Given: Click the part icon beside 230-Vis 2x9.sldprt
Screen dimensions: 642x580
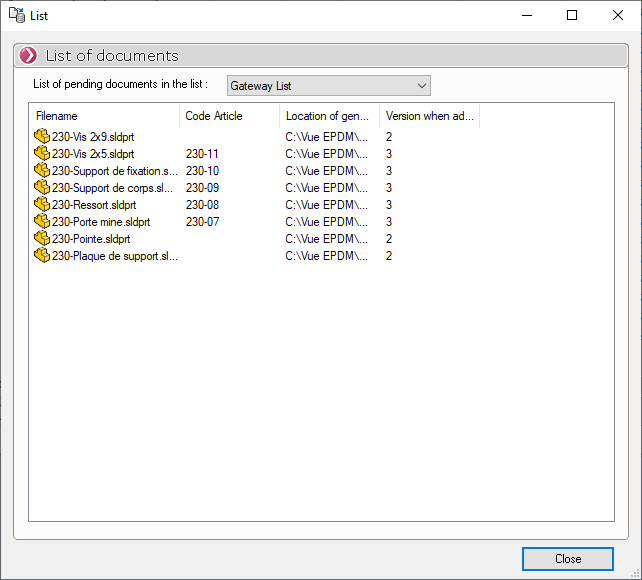Looking at the screenshot, I should tap(41, 136).
